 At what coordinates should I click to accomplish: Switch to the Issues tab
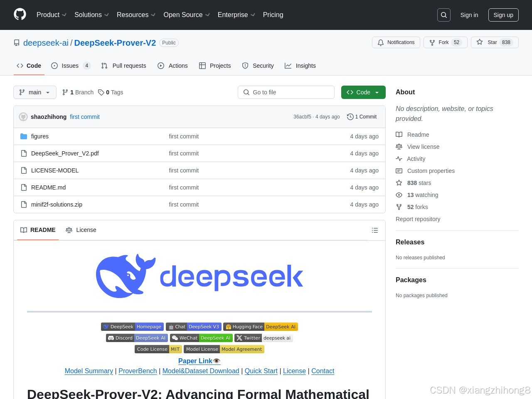71,66
